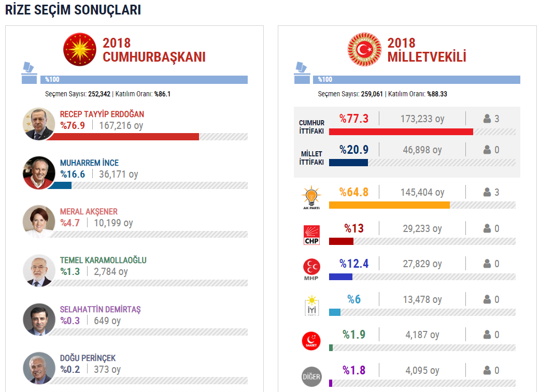Screen dimensions: 540x392
Task: Select the MHP party emblem
Action: click(x=311, y=269)
